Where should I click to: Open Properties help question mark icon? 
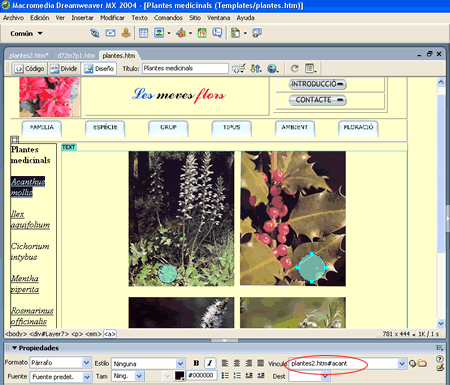pyautogui.click(x=440, y=359)
